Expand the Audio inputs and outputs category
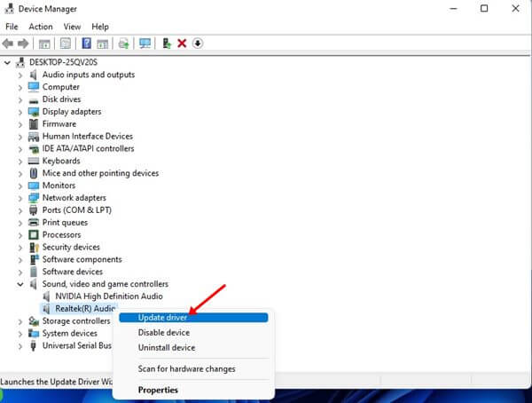The width and height of the screenshot is (532, 403). (x=21, y=75)
